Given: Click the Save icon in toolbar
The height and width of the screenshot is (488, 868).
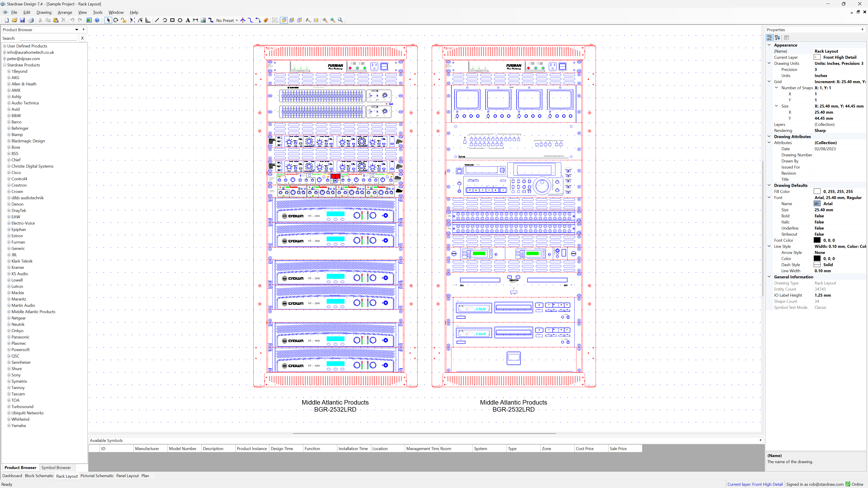Looking at the screenshot, I should tap(22, 20).
